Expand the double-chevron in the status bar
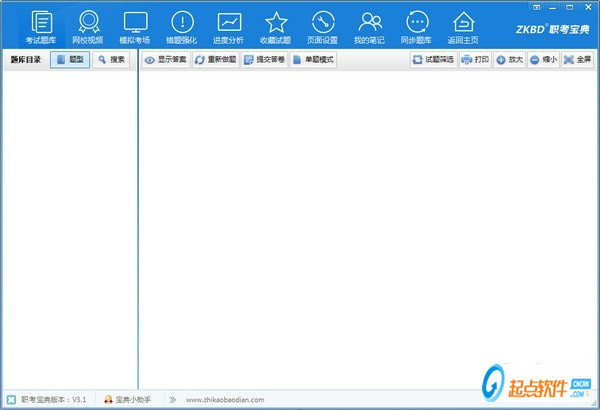The height and width of the screenshot is (410, 600). click(x=173, y=400)
